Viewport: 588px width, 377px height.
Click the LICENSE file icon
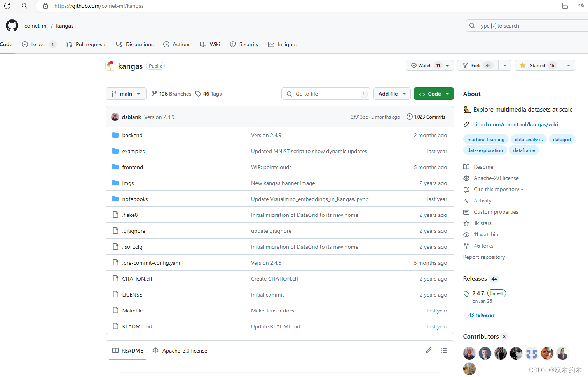point(115,294)
